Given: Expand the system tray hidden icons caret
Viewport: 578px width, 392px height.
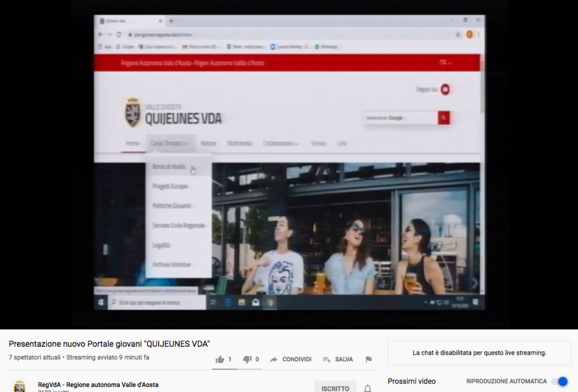Looking at the screenshot, I should (426, 302).
